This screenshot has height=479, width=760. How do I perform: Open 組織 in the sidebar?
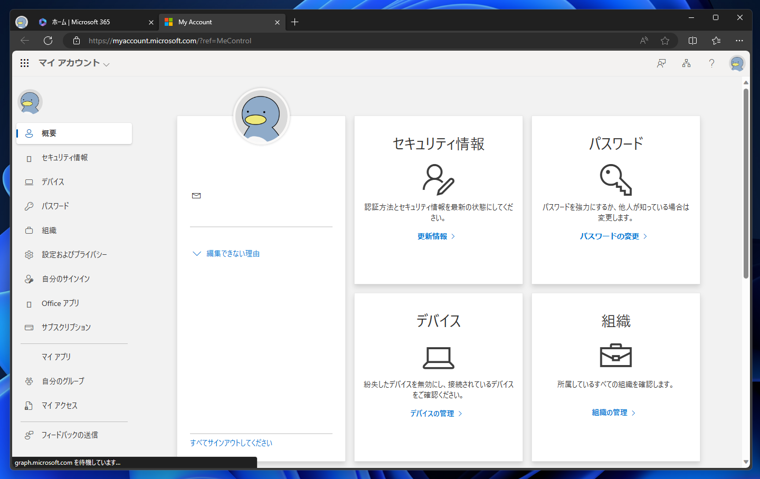tap(74, 230)
